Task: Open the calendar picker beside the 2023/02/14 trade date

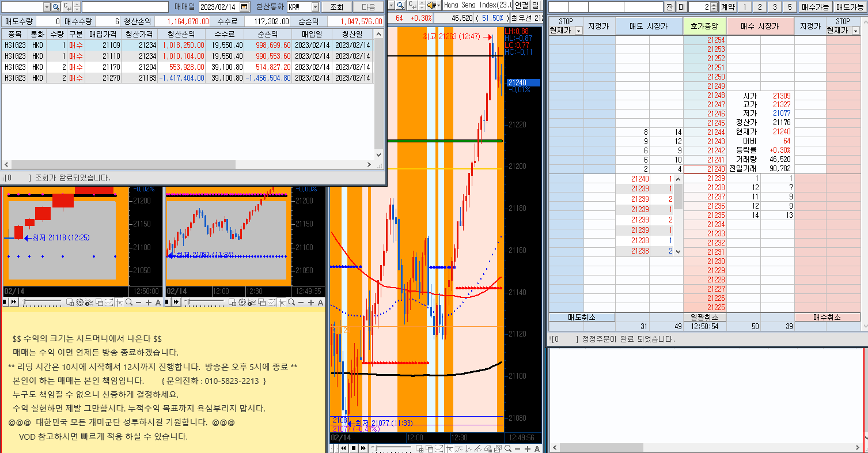Action: pos(245,7)
